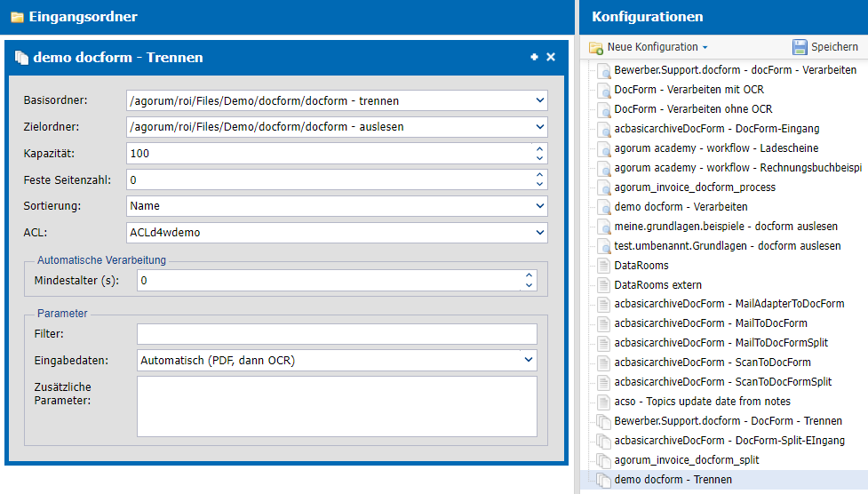
Task: Click icon of DocForm - Verarbeiten ohne OCR
Action: tap(603, 109)
